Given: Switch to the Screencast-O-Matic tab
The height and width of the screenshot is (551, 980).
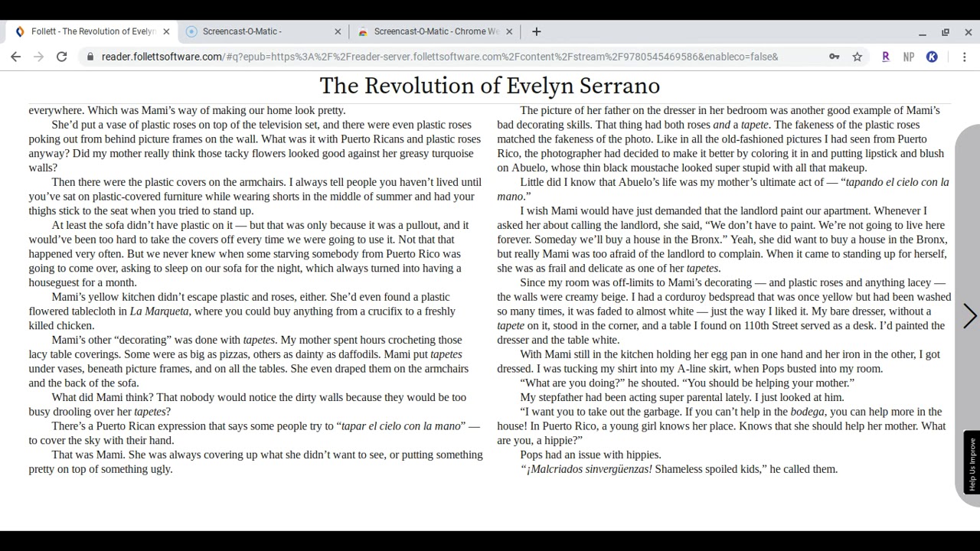Looking at the screenshot, I should (x=263, y=31).
